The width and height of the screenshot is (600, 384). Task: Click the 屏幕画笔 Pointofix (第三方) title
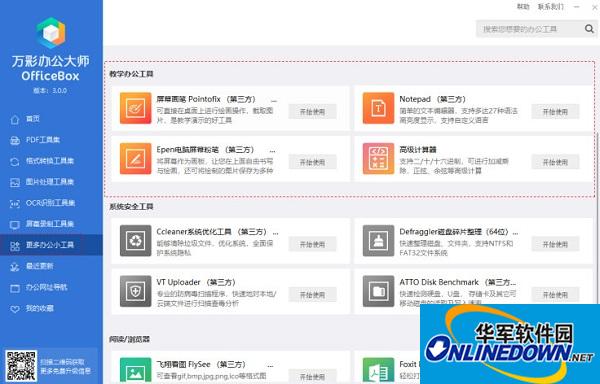click(206, 99)
